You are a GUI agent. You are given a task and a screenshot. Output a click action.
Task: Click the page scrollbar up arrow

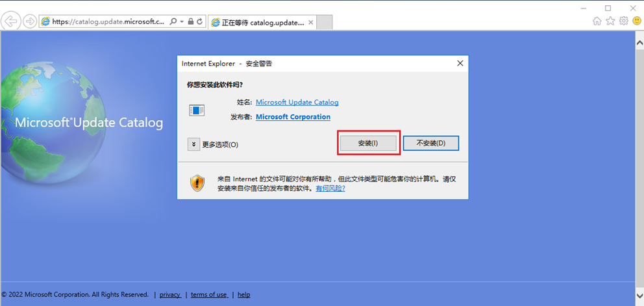(639, 42)
